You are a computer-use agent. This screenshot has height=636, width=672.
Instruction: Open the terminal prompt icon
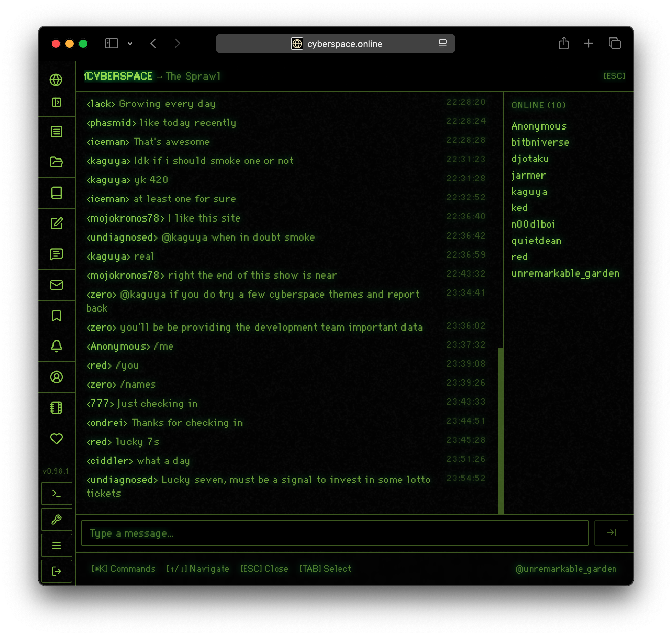[56, 494]
